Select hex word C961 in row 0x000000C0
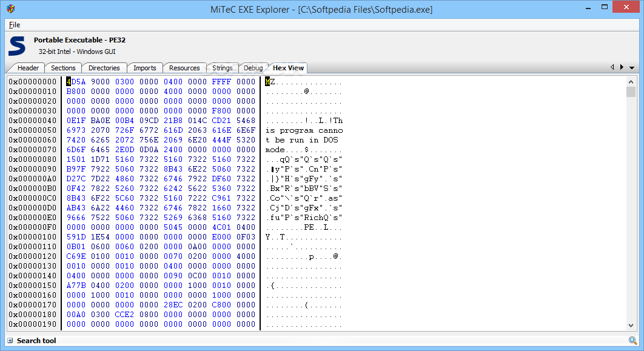The image size is (644, 351). click(x=221, y=198)
